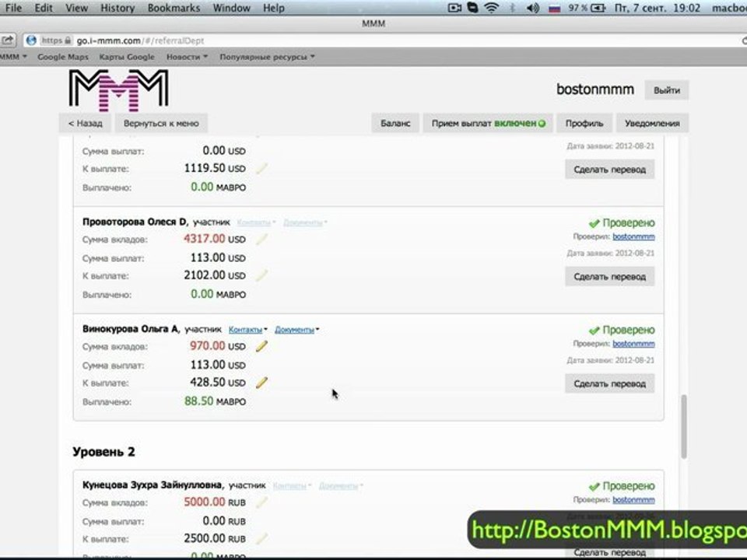Click Сделать перевод for Провоторова Олеся D
747x560 pixels.
[x=610, y=277]
